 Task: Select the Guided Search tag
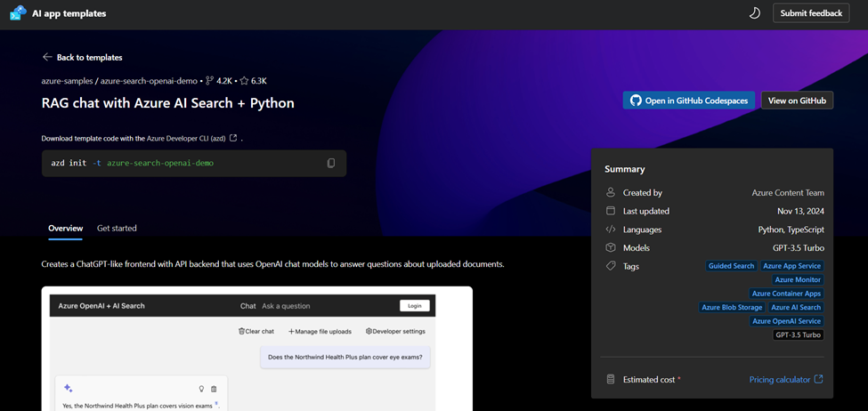point(731,266)
